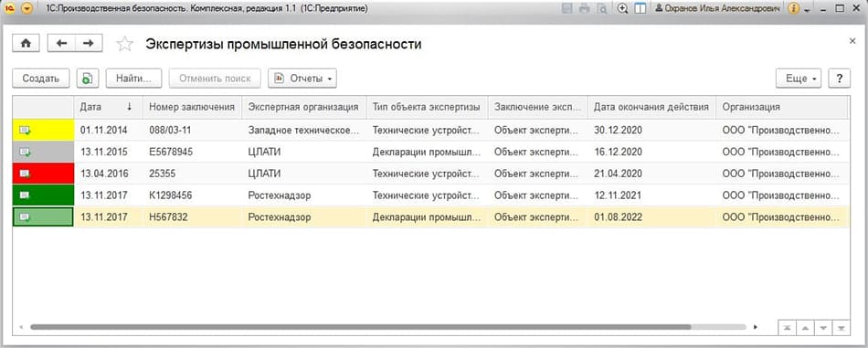This screenshot has height=348, width=868.
Task: Click the document icon in row K1298456
Action: click(26, 195)
